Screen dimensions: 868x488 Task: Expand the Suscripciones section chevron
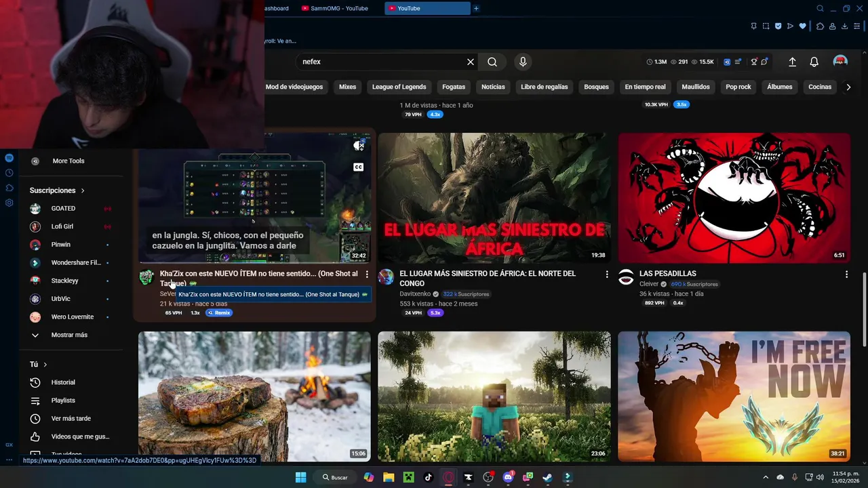[x=83, y=190]
